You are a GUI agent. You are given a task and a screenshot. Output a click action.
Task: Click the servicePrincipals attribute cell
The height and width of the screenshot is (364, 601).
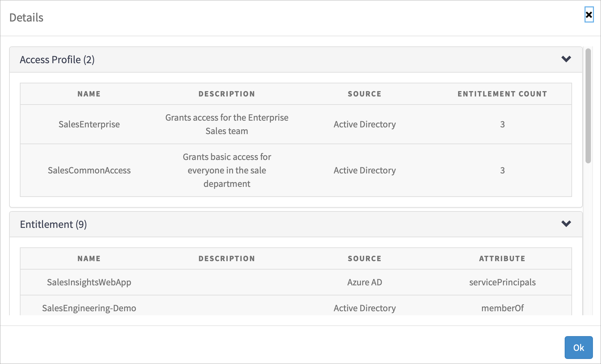point(502,282)
